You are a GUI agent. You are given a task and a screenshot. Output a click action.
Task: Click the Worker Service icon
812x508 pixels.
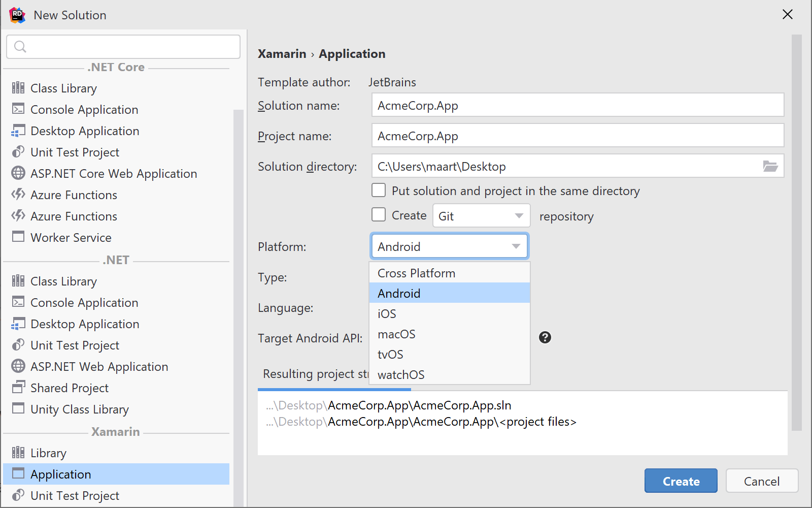tap(18, 237)
